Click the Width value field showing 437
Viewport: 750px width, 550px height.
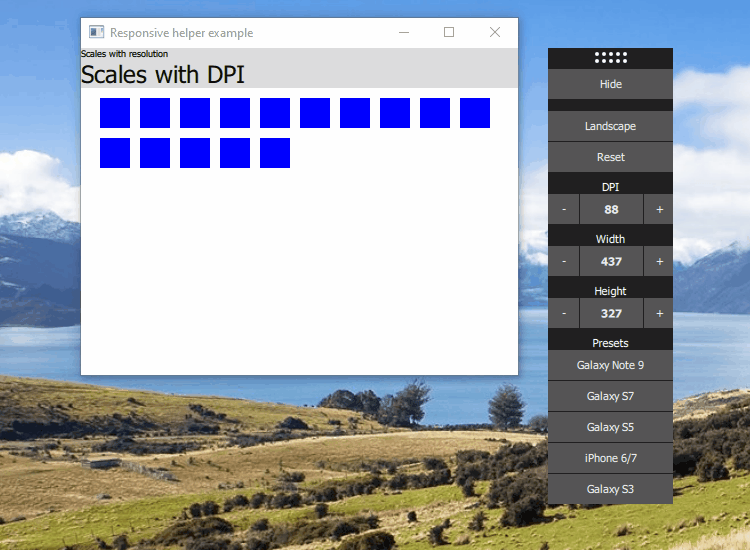point(611,262)
